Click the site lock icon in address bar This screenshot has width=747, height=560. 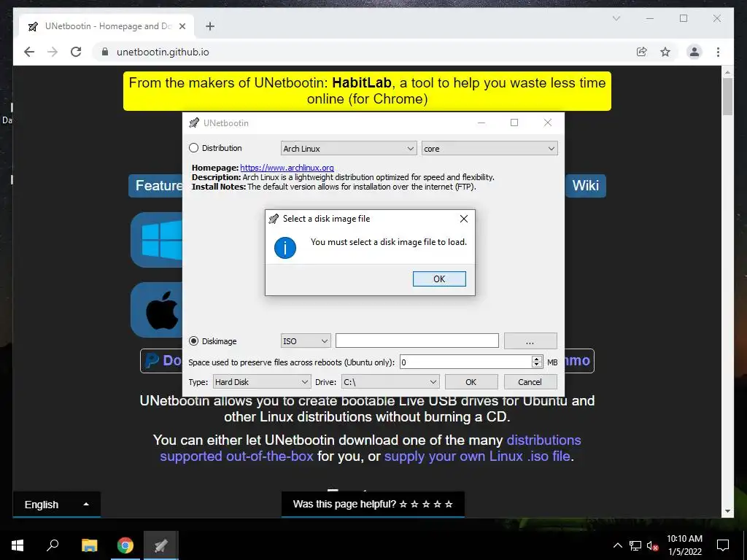105,52
